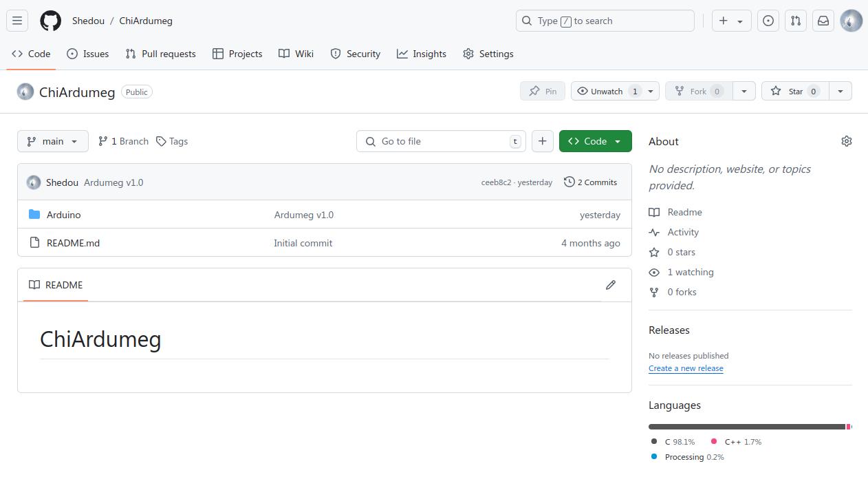View the 2 Commits history
Viewport: 868px width, 488px height.
[591, 182]
